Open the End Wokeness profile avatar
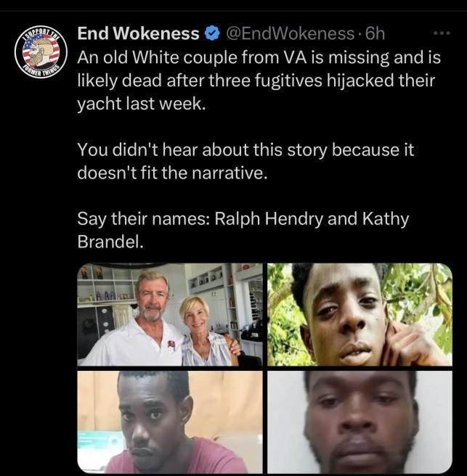467x476 pixels. coord(41,52)
